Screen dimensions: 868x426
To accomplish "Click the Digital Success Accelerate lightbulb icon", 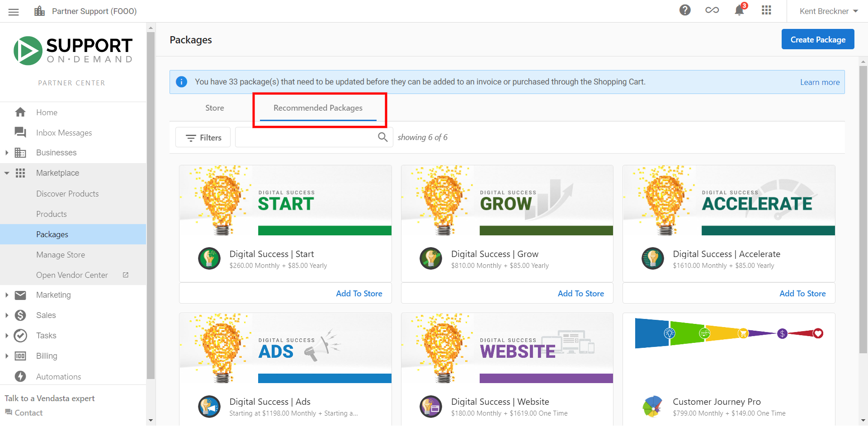I will (653, 258).
